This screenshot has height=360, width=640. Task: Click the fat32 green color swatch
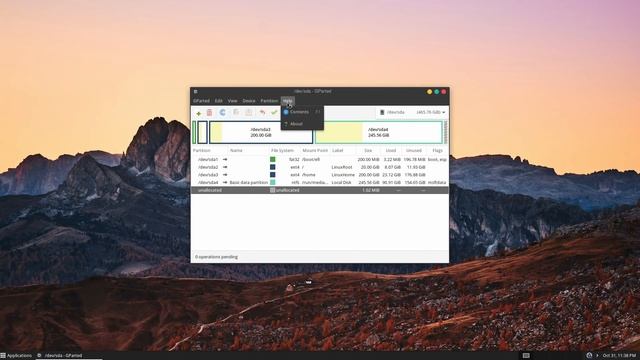click(x=273, y=160)
